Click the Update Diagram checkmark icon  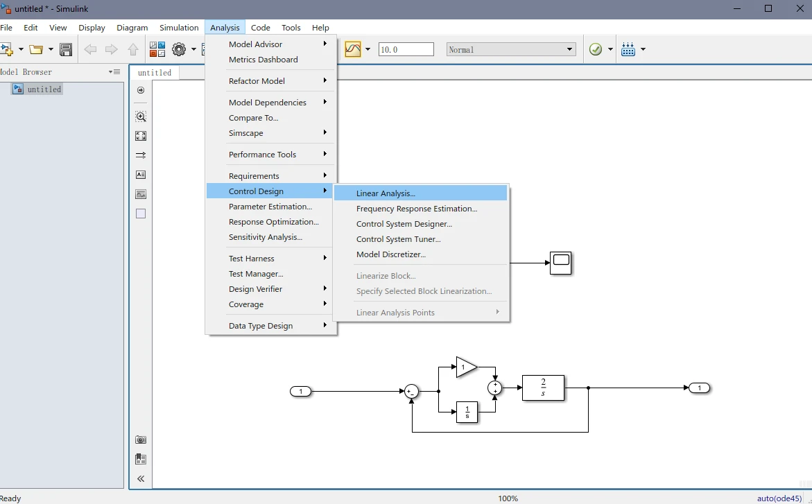(x=596, y=49)
